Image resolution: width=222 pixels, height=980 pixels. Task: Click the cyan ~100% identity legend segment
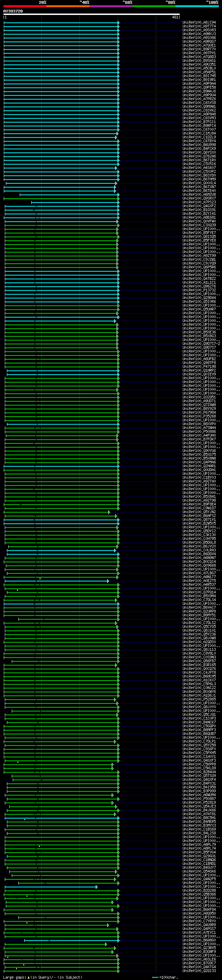(197, 6)
